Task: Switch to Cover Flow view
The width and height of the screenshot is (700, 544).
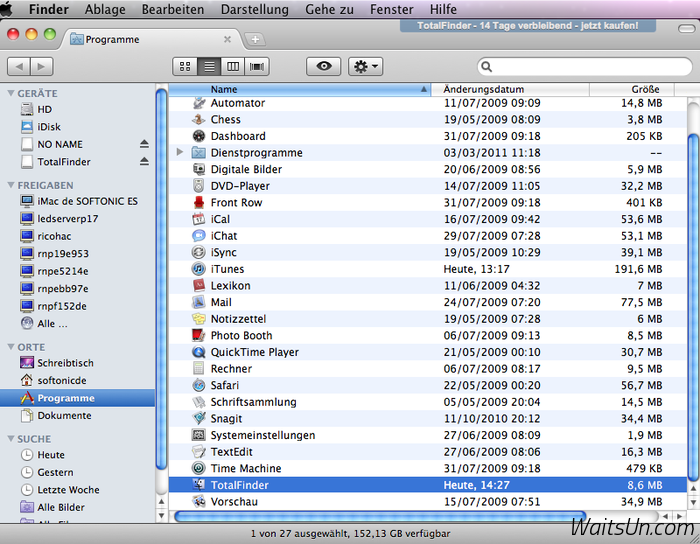Action: [x=258, y=66]
